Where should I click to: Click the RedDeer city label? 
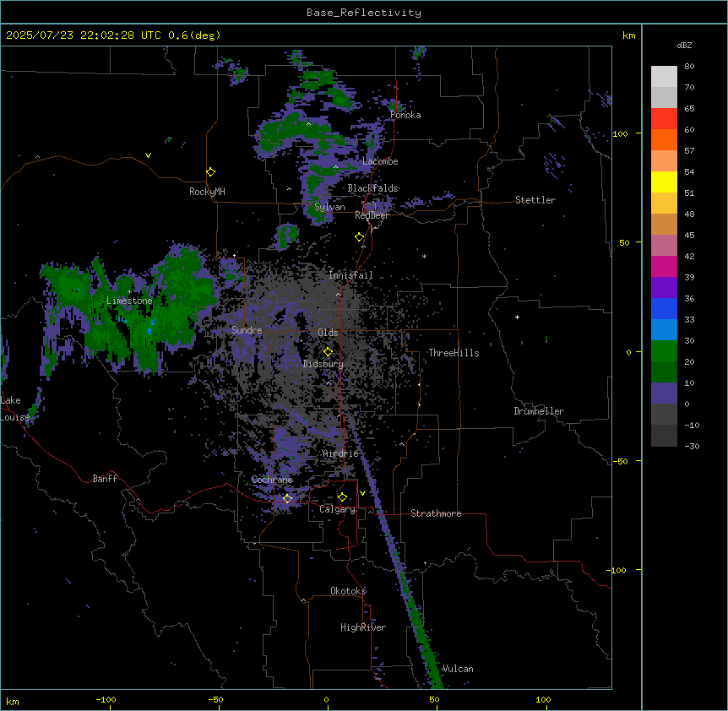[372, 215]
